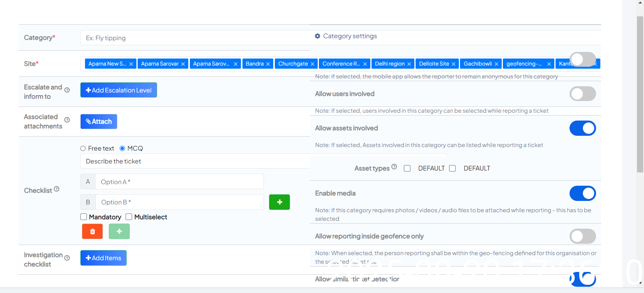Viewport: 644px width, 293px height.
Task: Remove the Gachibowli site tag
Action: (x=496, y=64)
